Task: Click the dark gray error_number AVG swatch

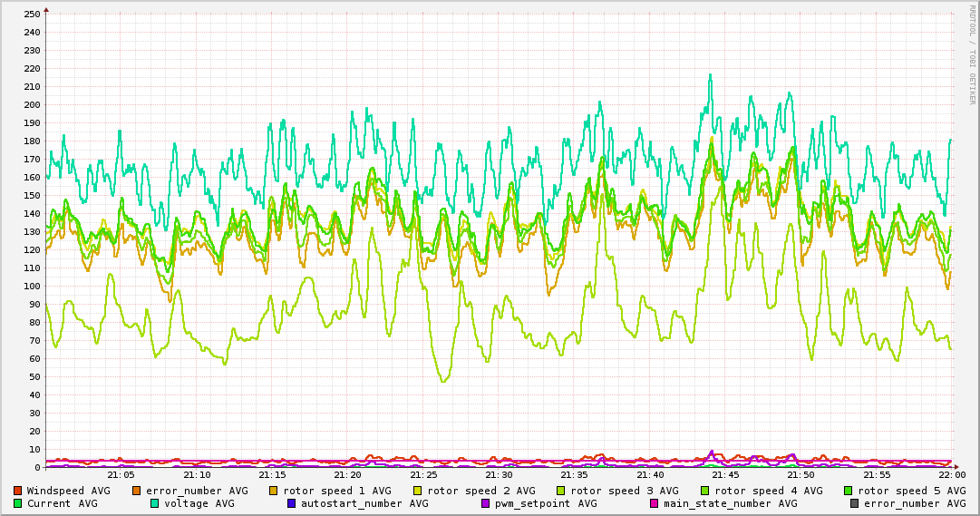Action: [854, 503]
